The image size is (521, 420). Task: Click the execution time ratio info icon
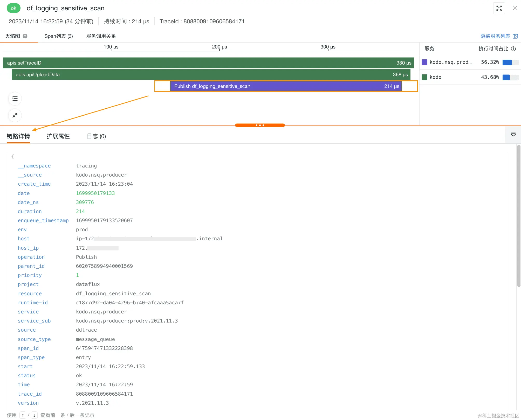pyautogui.click(x=513, y=49)
